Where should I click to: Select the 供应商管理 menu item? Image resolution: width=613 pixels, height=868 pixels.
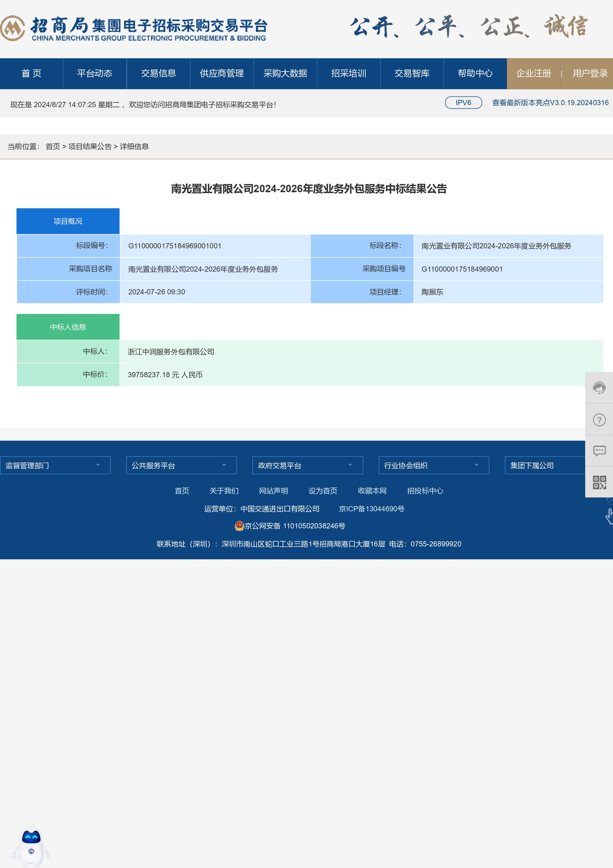tap(222, 73)
